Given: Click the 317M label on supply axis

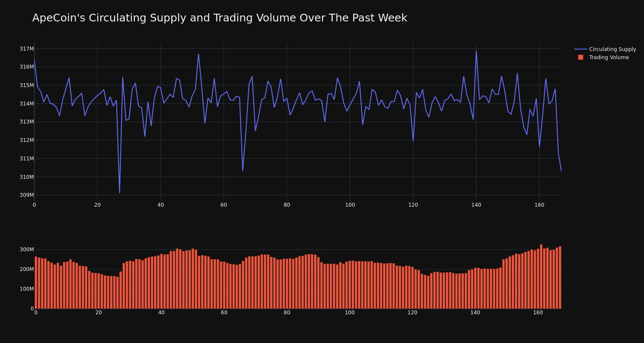Looking at the screenshot, I should (27, 49).
